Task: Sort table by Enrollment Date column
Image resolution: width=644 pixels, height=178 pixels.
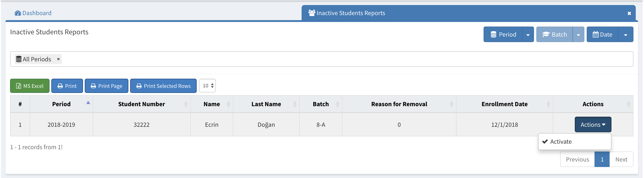Action: [x=504, y=104]
